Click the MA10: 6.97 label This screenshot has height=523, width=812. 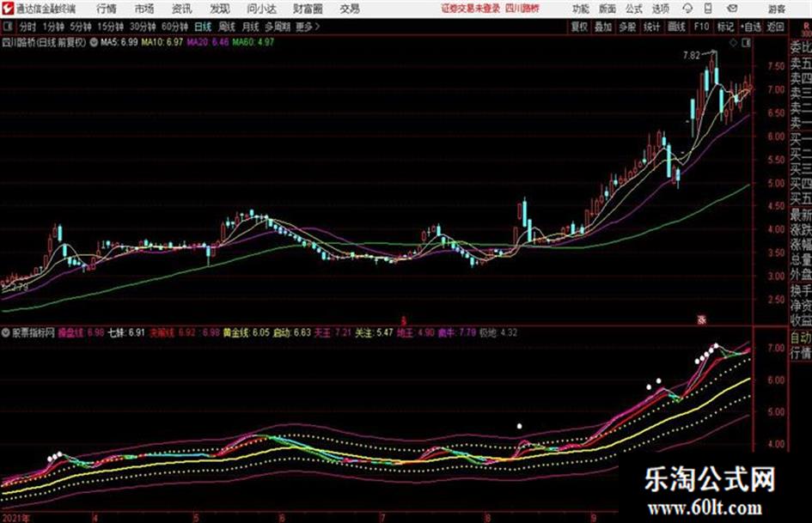(x=162, y=42)
